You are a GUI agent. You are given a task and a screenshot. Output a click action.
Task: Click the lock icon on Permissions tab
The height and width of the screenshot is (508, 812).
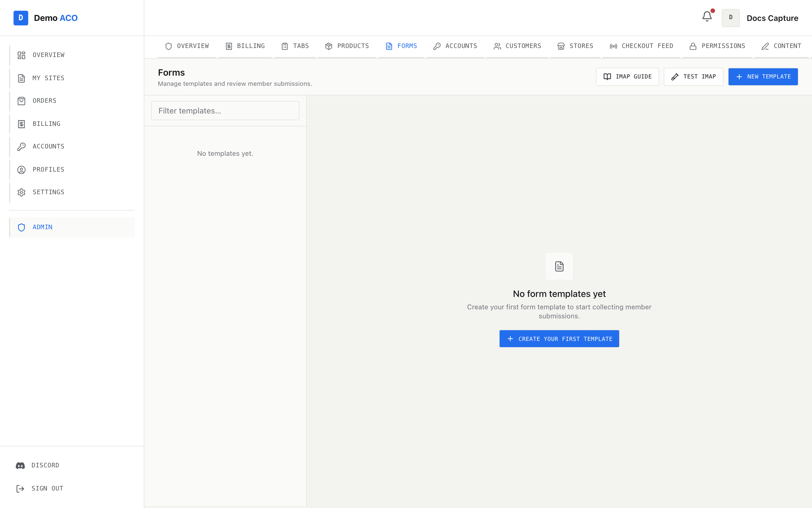point(693,46)
